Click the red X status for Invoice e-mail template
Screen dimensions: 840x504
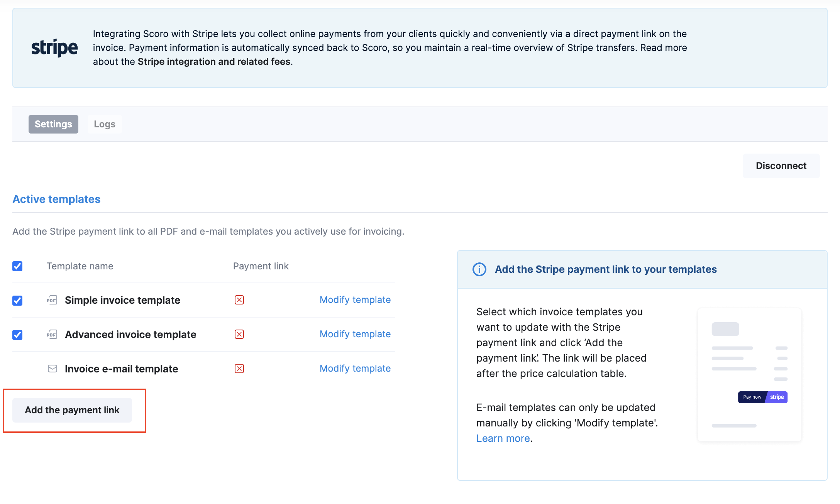pyautogui.click(x=239, y=369)
